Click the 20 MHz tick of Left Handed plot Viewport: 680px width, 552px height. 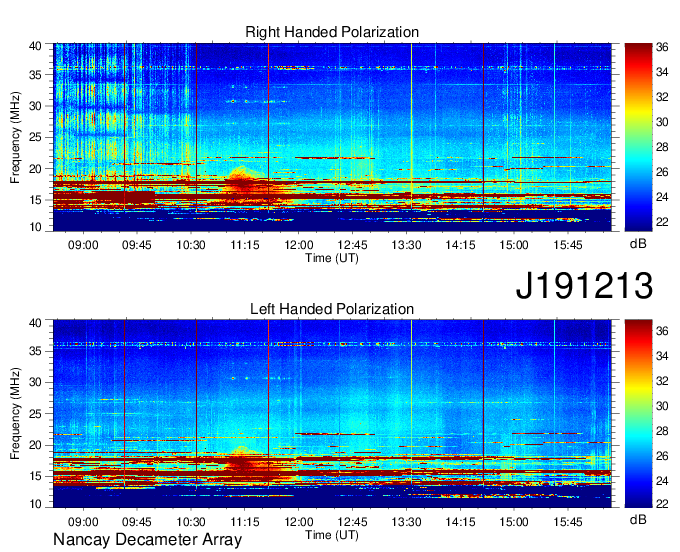point(35,445)
